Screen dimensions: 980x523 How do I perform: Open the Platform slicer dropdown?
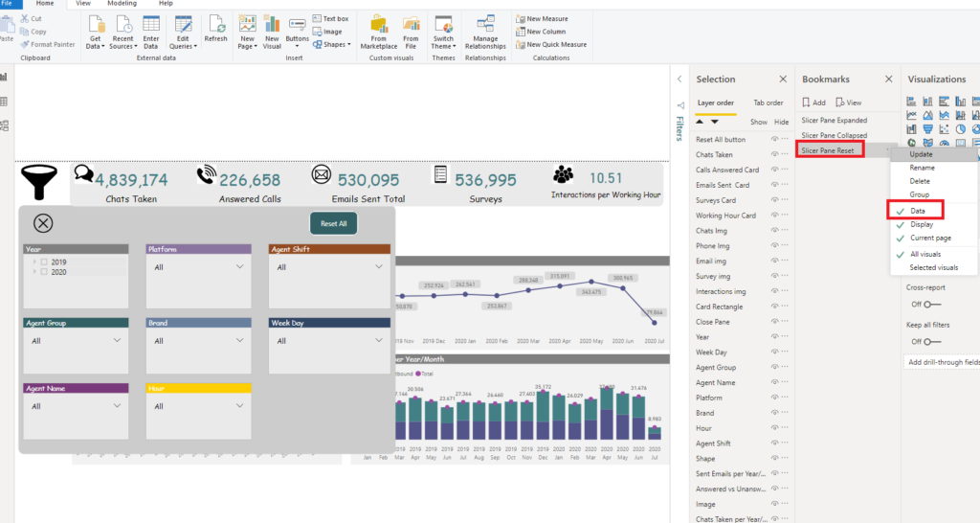coord(239,267)
